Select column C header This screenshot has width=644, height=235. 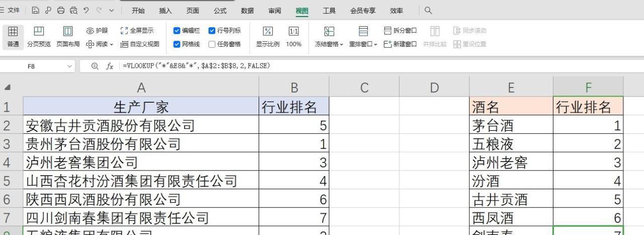tap(364, 88)
